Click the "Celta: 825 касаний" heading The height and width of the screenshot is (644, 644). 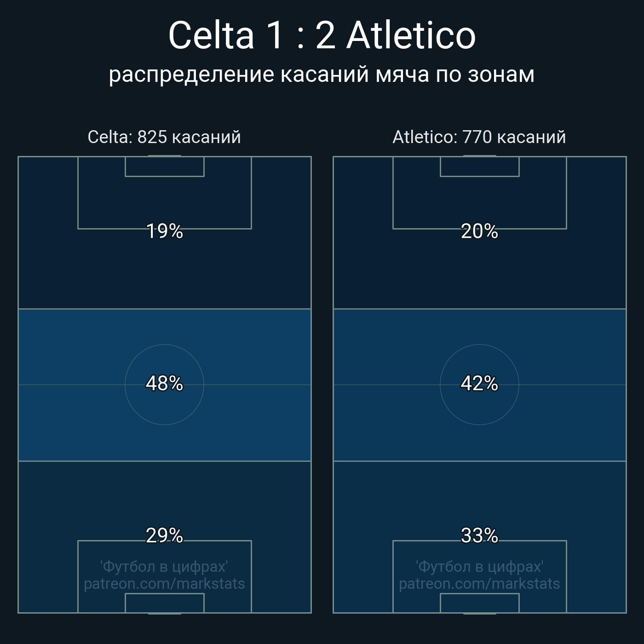click(164, 137)
